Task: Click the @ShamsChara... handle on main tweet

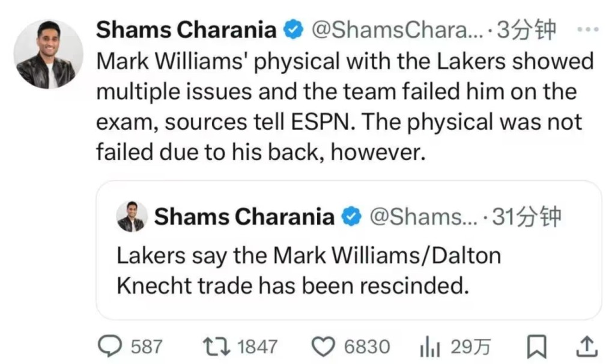Action: coord(396,29)
